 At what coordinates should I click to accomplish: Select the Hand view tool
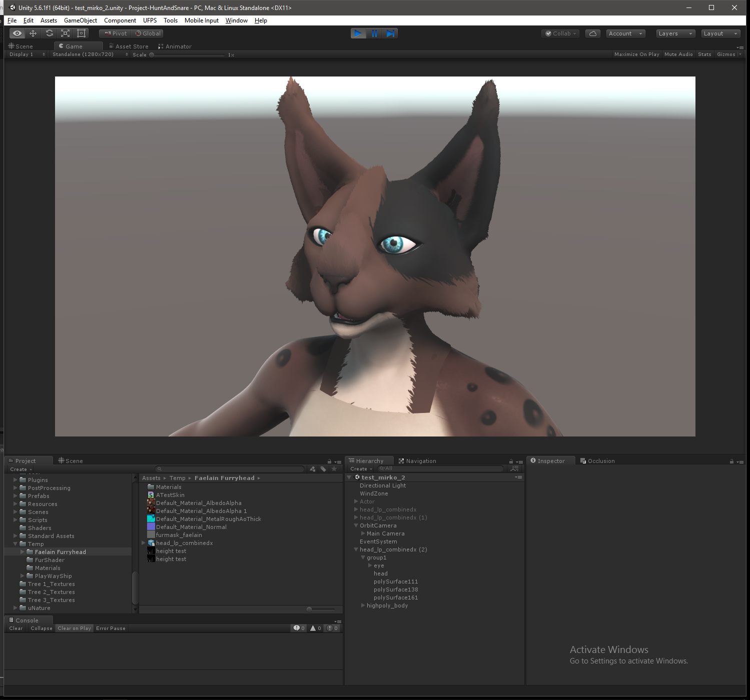pyautogui.click(x=18, y=33)
